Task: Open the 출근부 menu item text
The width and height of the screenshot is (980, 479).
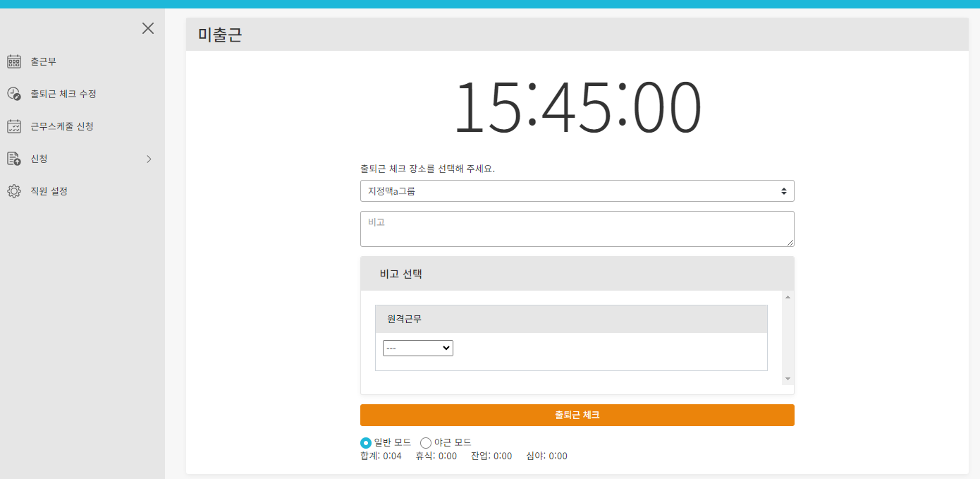Action: (x=43, y=61)
